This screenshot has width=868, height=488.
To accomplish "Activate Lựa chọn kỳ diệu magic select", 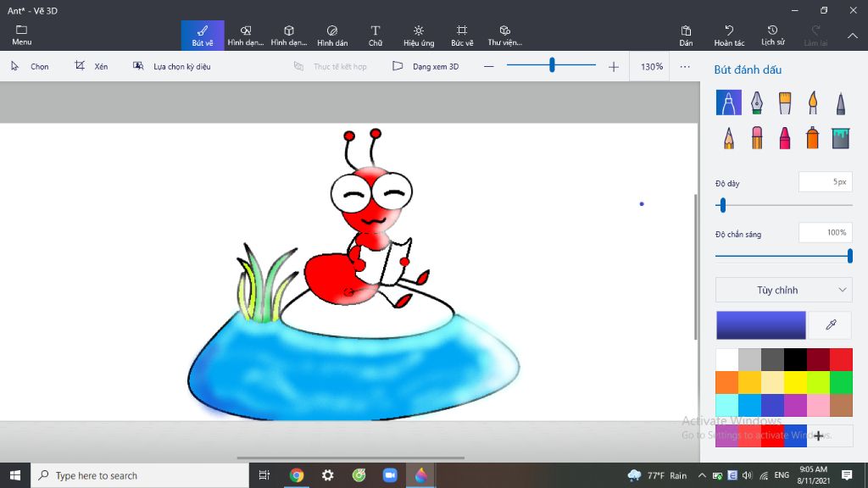I will point(171,66).
